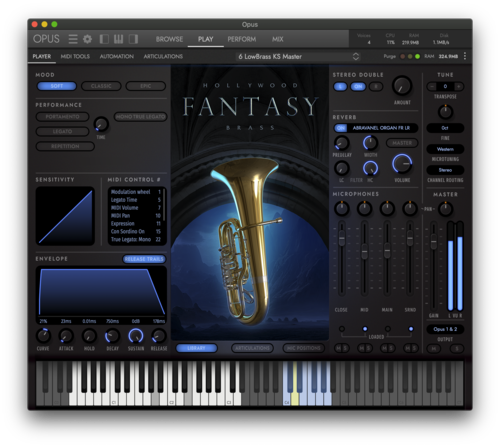Screen dimensions: 500x447
Task: Open the Opus hamburger main menu
Action: [73, 39]
